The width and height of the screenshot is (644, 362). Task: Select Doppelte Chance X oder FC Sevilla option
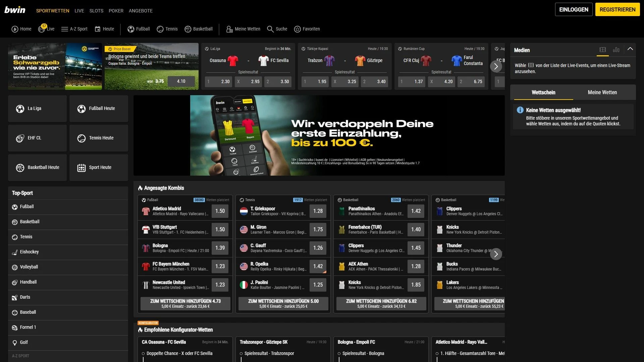(x=143, y=354)
